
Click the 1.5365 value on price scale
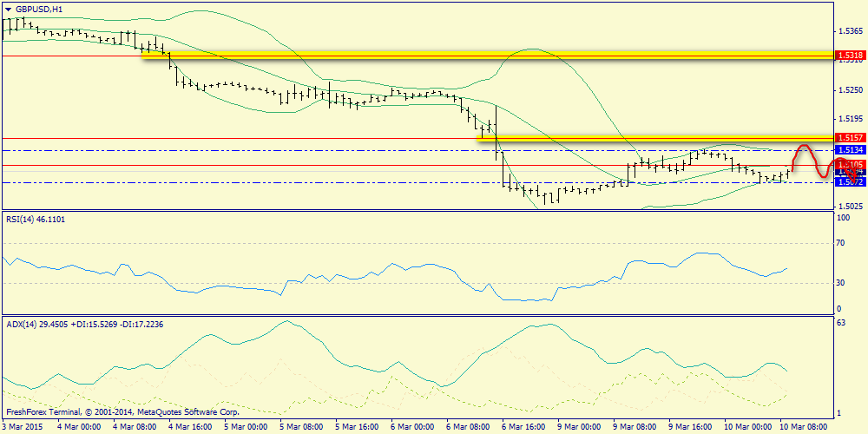coord(850,31)
